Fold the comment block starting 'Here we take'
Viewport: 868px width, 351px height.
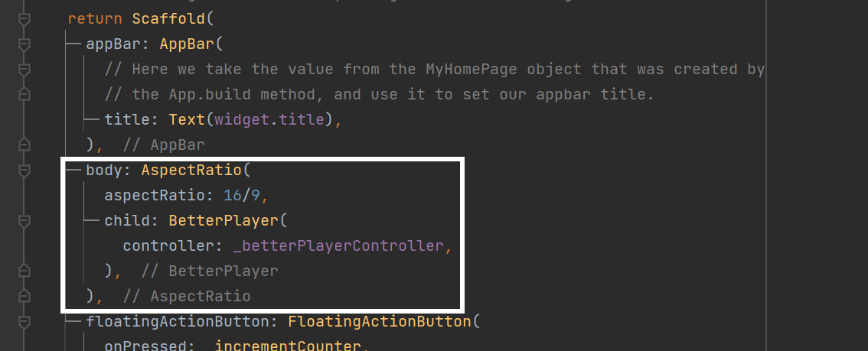pos(24,69)
